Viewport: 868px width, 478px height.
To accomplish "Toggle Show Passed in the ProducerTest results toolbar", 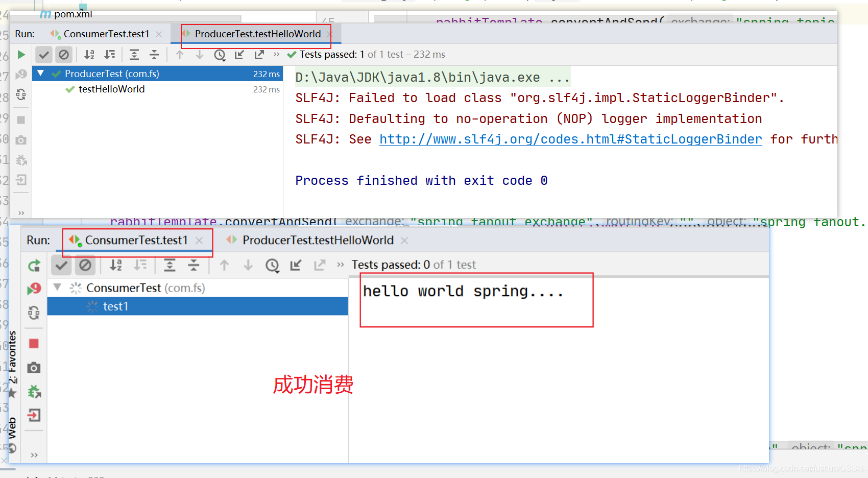I will coord(44,55).
